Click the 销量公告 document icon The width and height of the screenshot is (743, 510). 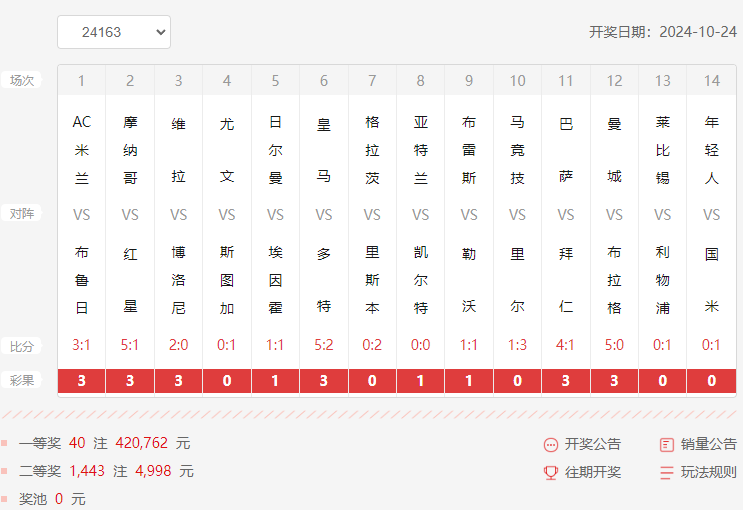[667, 445]
